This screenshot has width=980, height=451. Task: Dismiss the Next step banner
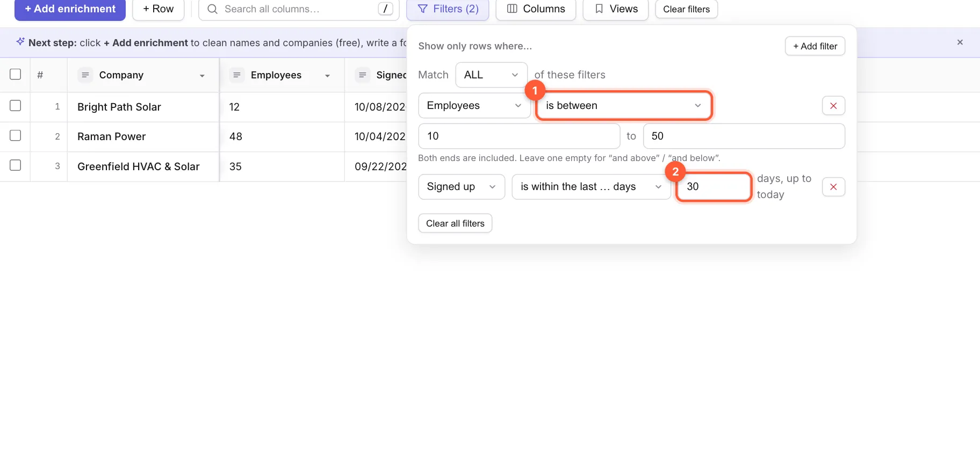click(x=960, y=42)
